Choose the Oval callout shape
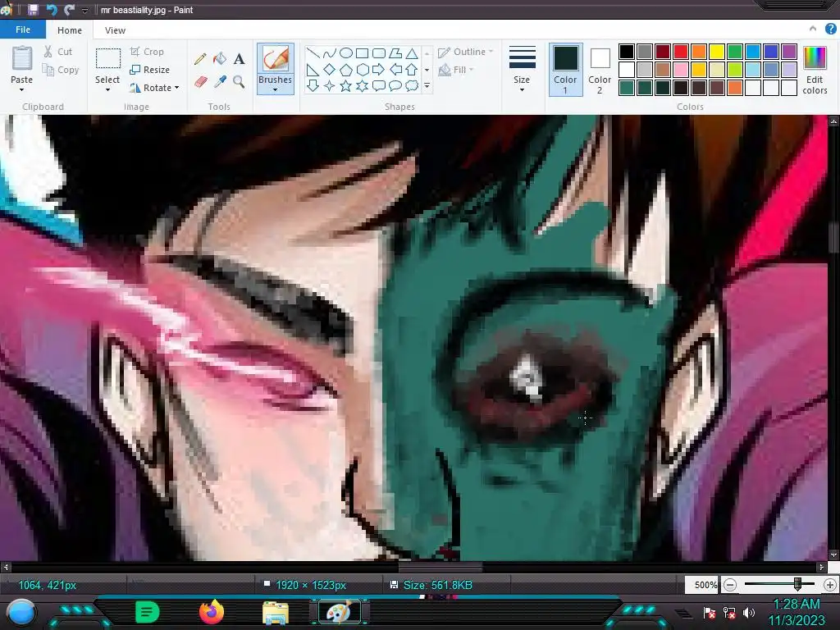 click(395, 85)
